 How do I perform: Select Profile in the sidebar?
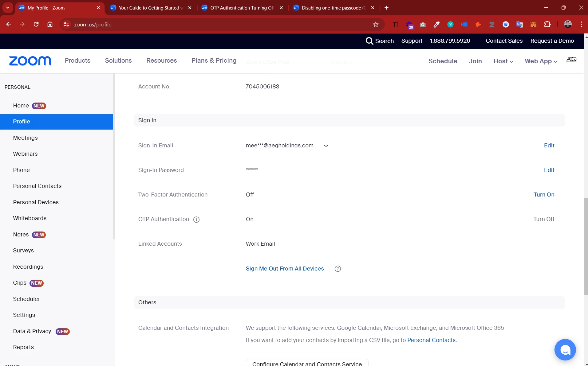click(57, 122)
